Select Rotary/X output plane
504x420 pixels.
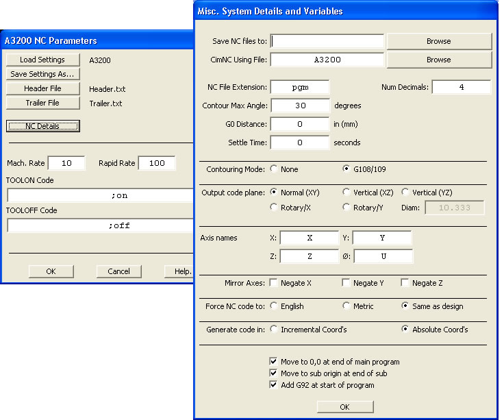point(290,208)
